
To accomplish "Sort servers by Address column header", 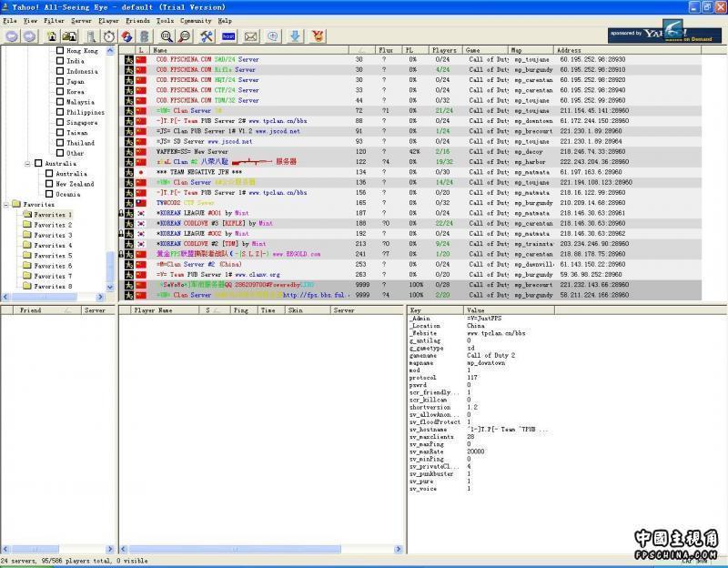I will (x=627, y=50).
